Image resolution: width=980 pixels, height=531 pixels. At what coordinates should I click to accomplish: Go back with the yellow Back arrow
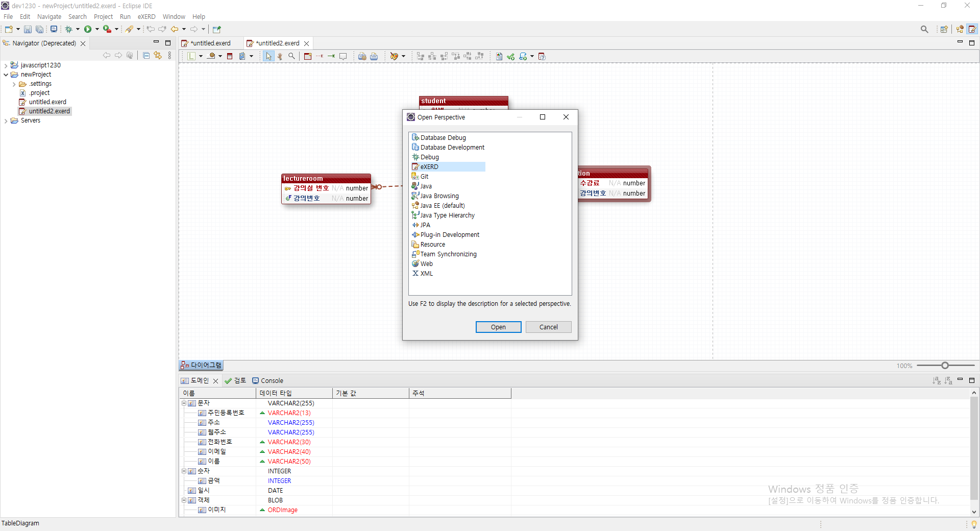point(175,29)
